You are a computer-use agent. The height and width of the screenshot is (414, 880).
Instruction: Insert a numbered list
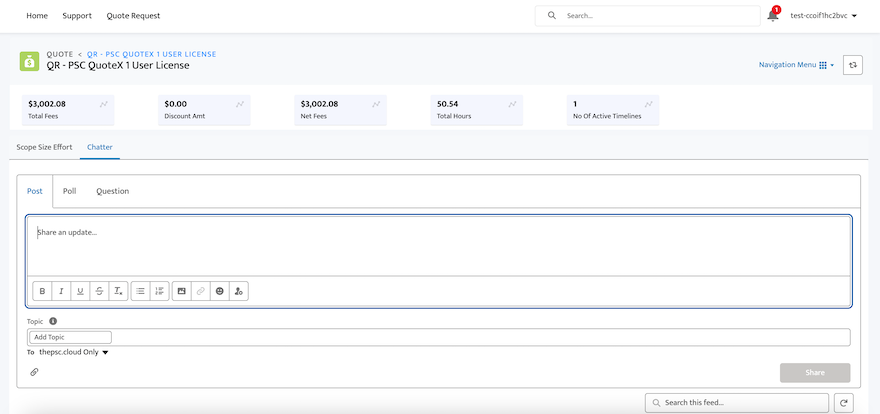tap(159, 291)
